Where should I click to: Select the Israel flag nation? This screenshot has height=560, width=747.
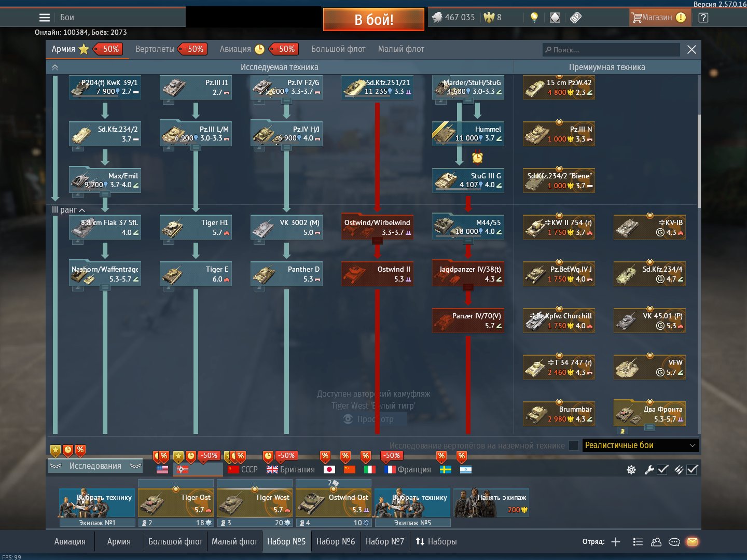pos(466,469)
